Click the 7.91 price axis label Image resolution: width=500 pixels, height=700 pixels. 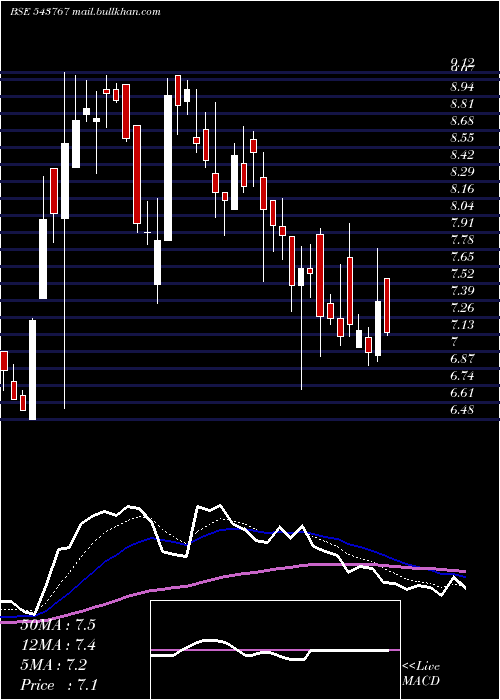(462, 222)
